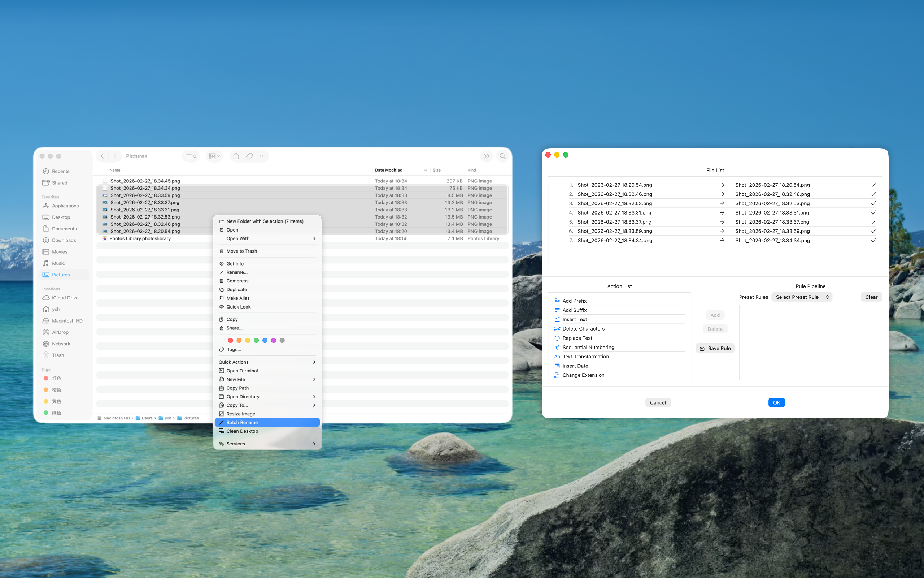924x578 pixels.
Task: Expand the New File submenu
Action: pyautogui.click(x=267, y=379)
